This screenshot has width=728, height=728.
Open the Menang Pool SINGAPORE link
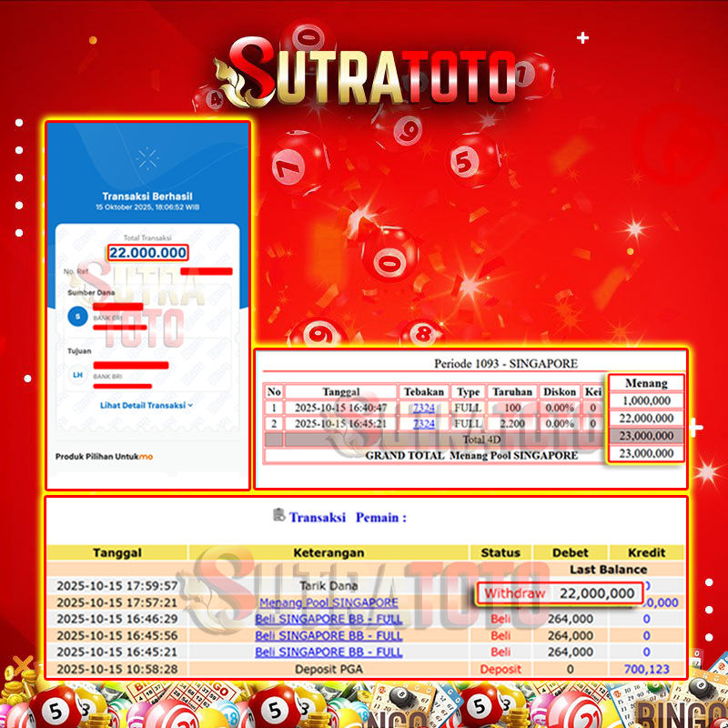pos(328,602)
